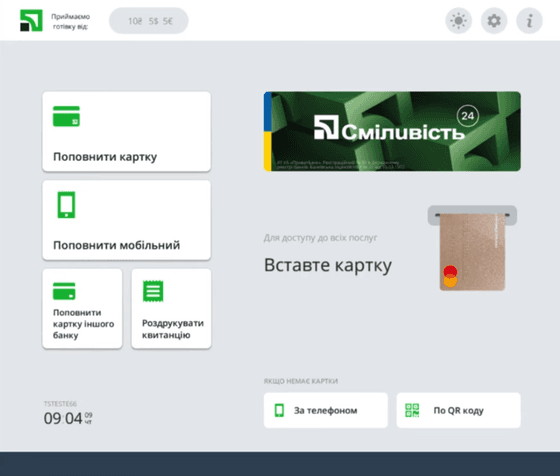Click the accepted cash denominations pill
Viewport: 560px width, 476px height.
[149, 21]
